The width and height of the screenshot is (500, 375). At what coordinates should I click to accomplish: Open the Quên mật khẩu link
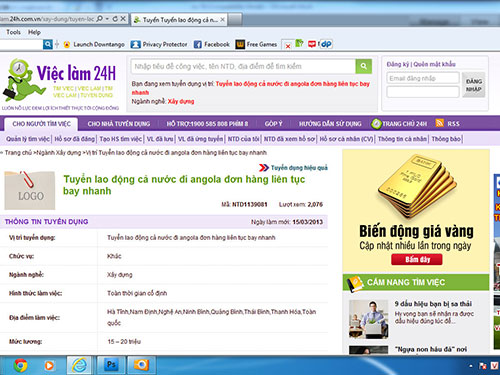coord(434,64)
